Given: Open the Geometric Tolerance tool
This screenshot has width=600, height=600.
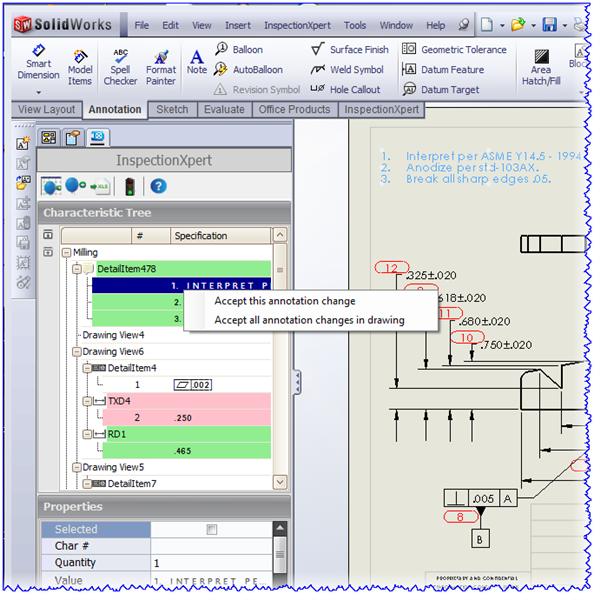Looking at the screenshot, I should click(454, 49).
